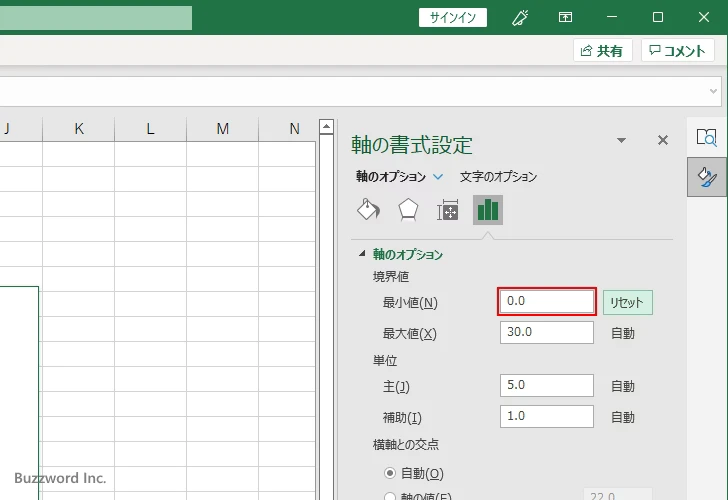The width and height of the screenshot is (728, 500).
Task: Open the ribbon display options icon
Action: pyautogui.click(x=565, y=18)
